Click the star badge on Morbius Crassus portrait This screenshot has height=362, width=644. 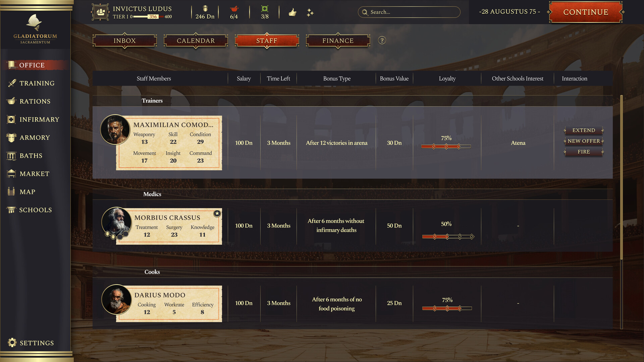coord(217,214)
